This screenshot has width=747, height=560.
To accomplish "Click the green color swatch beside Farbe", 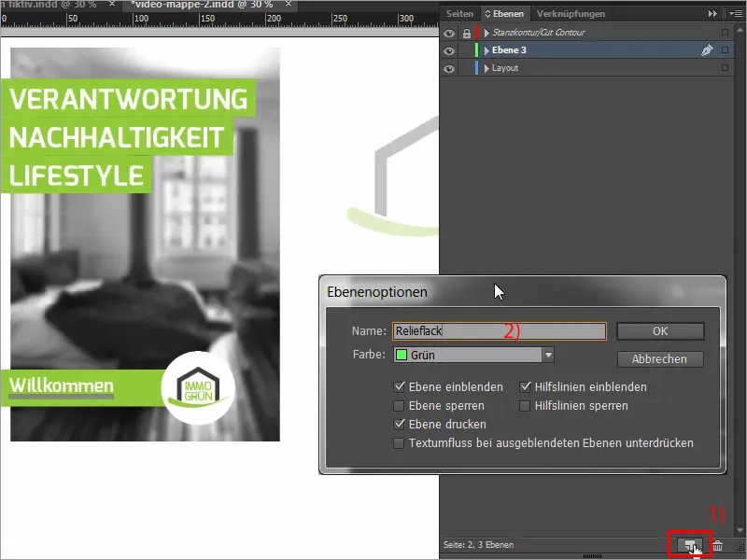I will [x=402, y=355].
